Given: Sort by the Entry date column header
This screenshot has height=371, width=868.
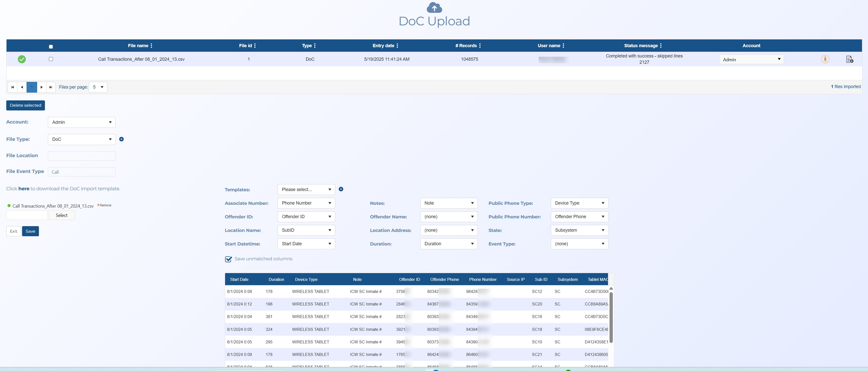Looking at the screenshot, I should (x=383, y=46).
